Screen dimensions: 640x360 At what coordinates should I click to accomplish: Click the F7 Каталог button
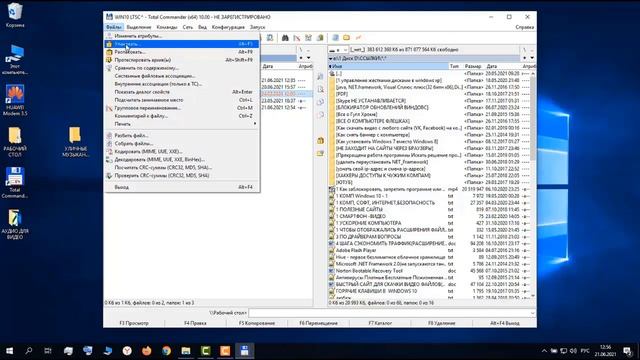(380, 323)
